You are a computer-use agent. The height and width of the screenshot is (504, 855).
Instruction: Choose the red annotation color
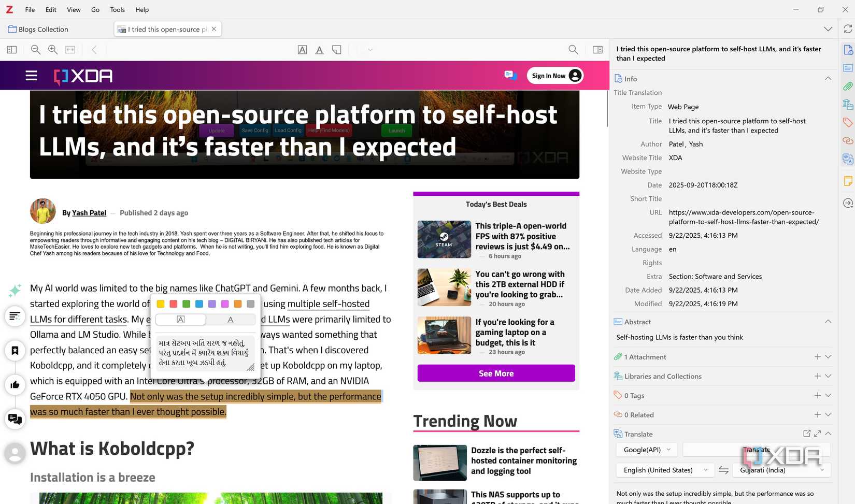click(174, 304)
